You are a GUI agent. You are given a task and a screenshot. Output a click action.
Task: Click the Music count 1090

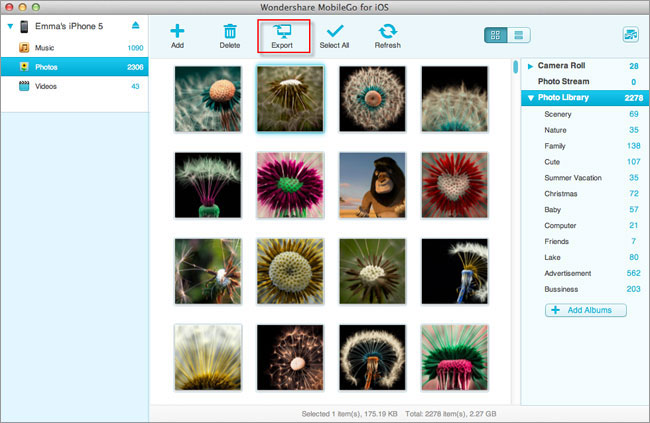pos(135,48)
